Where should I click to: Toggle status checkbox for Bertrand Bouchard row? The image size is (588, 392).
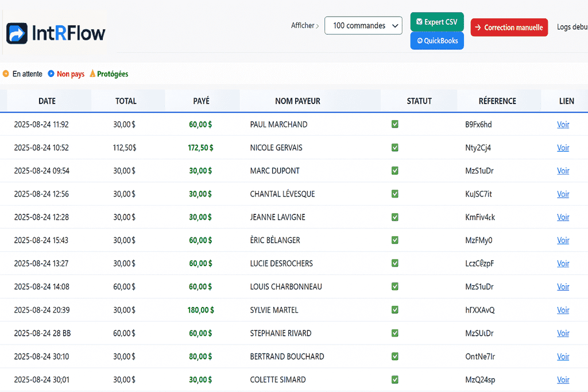[x=394, y=356]
